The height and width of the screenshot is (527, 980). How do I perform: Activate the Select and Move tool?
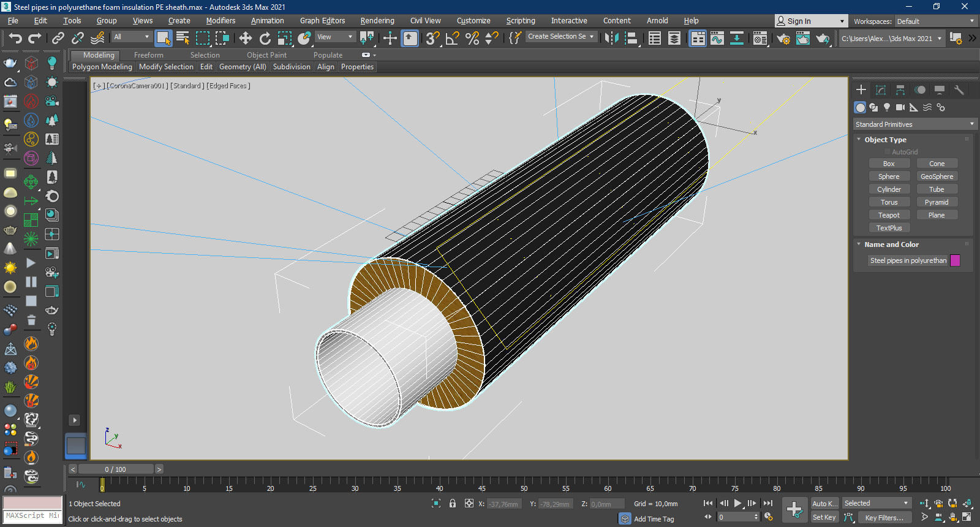[x=245, y=38]
